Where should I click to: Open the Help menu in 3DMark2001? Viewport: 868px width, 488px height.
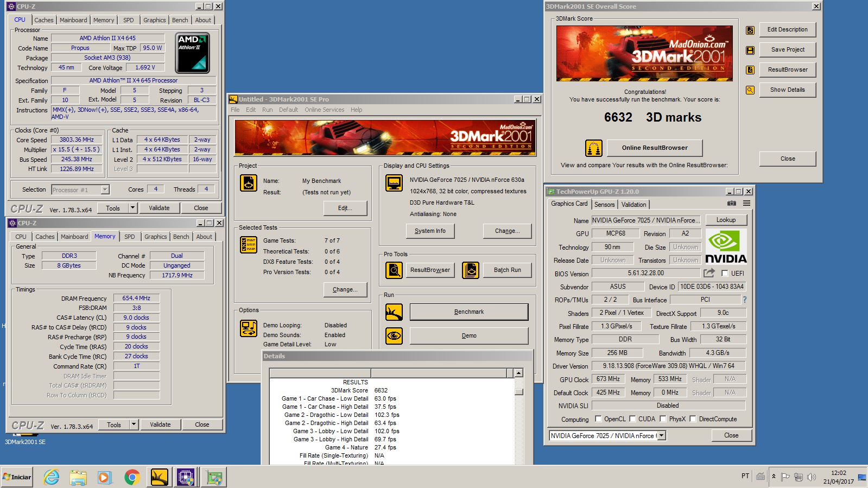pos(356,110)
